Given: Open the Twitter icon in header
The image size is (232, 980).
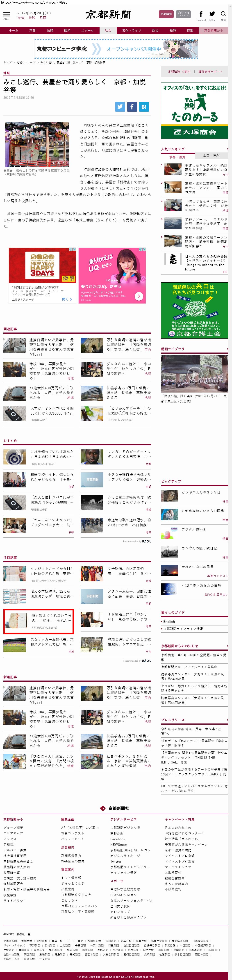Looking at the screenshot, I should point(212,14).
